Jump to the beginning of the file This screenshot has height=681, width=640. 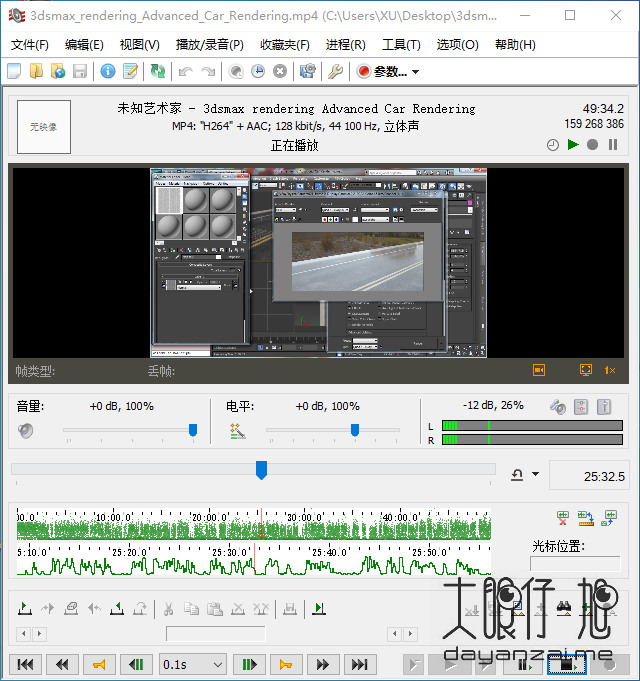pos(25,664)
